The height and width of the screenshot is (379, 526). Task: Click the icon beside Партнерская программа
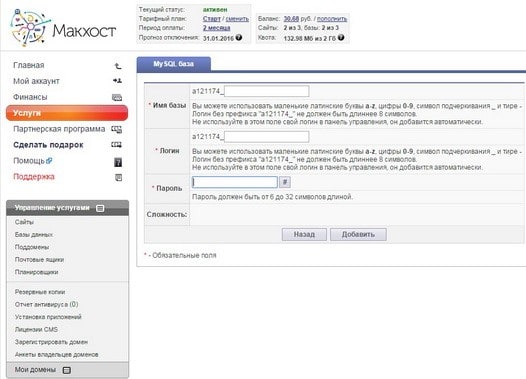pyautogui.click(x=116, y=129)
